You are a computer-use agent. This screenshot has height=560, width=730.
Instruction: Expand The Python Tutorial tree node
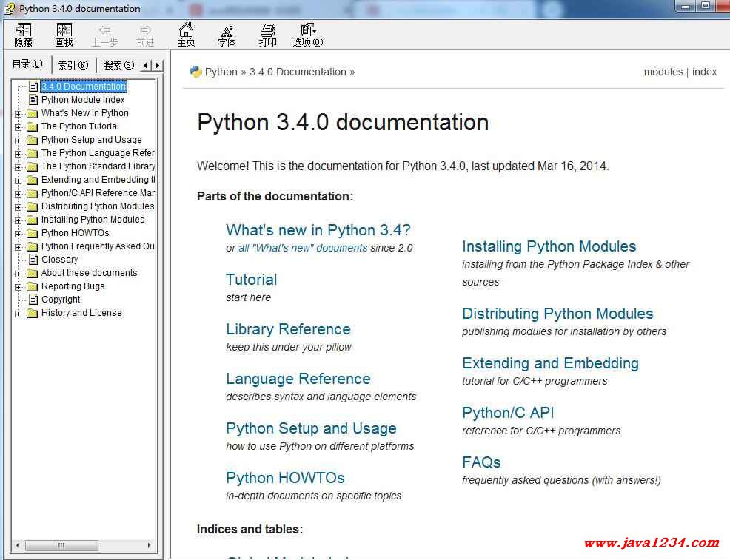pos(19,127)
